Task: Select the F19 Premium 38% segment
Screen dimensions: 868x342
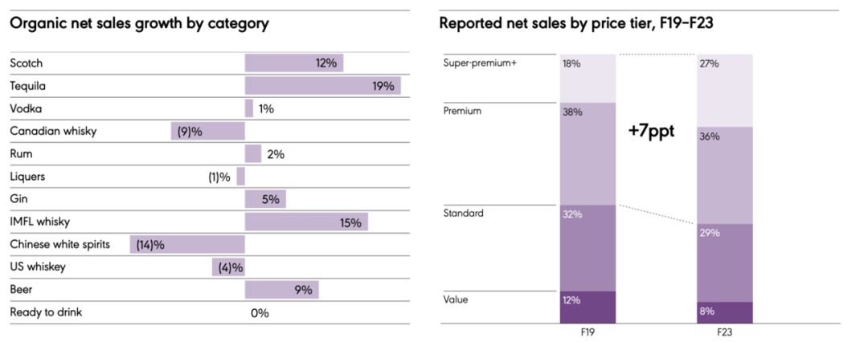Action: coord(587,153)
